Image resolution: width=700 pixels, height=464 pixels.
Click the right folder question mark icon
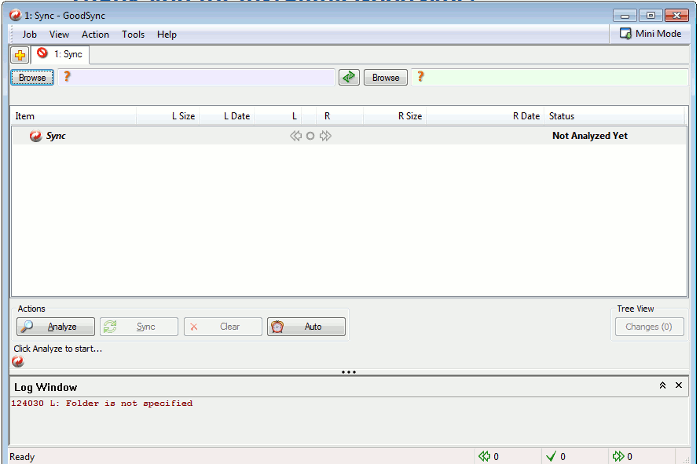(x=420, y=76)
